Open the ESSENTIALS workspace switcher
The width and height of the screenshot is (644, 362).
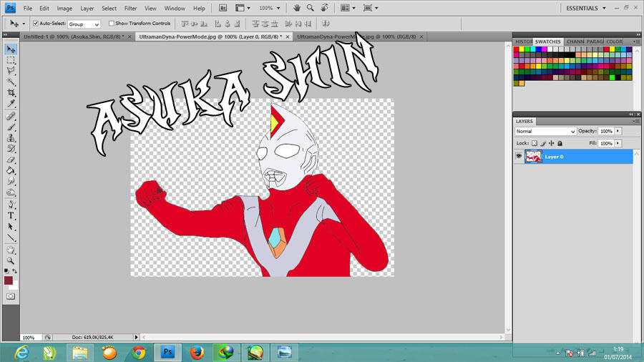coord(585,8)
